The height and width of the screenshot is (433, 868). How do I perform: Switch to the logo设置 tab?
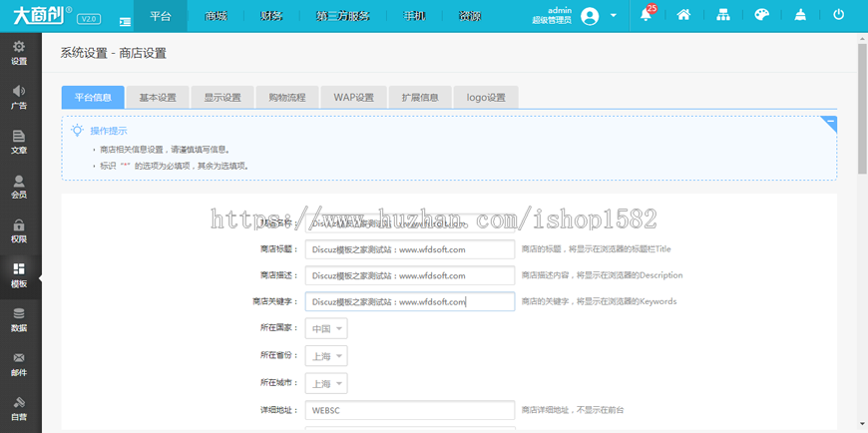(486, 98)
